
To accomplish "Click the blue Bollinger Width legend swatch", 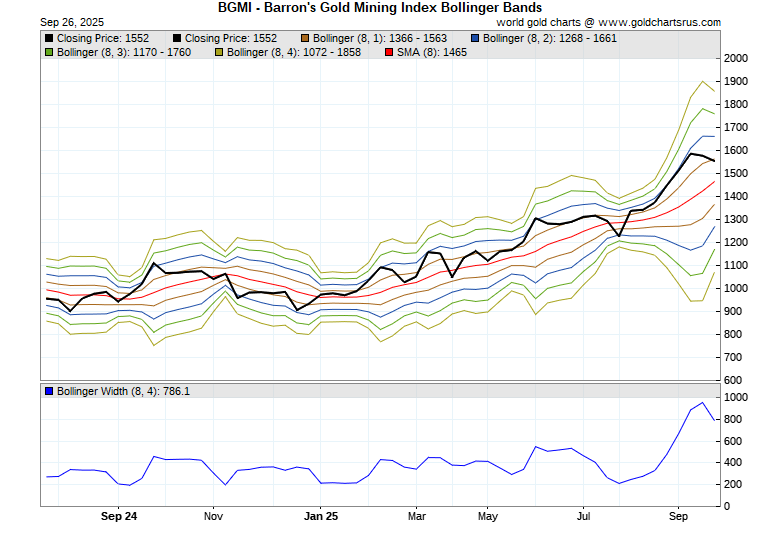I will [x=49, y=391].
